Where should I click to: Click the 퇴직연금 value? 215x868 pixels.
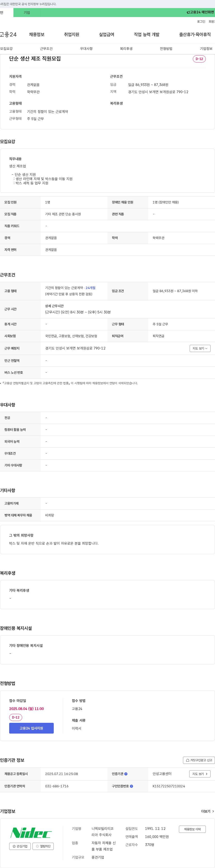[x=158, y=336]
